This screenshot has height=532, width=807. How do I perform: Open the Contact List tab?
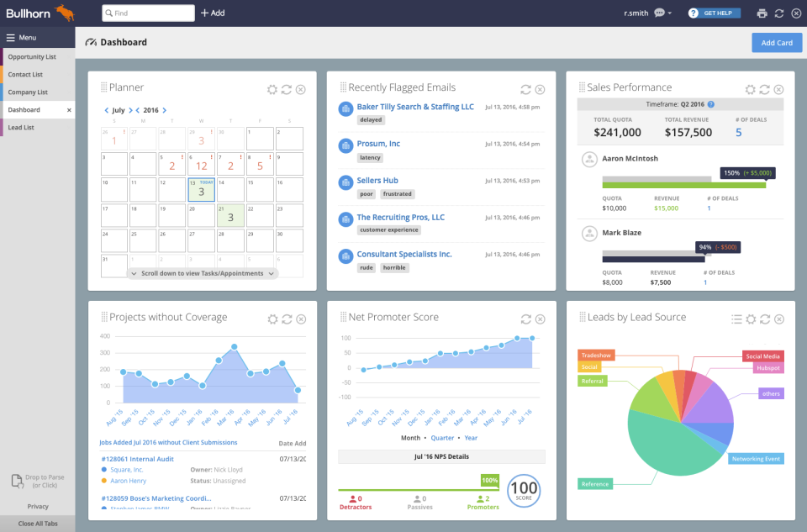(38, 75)
